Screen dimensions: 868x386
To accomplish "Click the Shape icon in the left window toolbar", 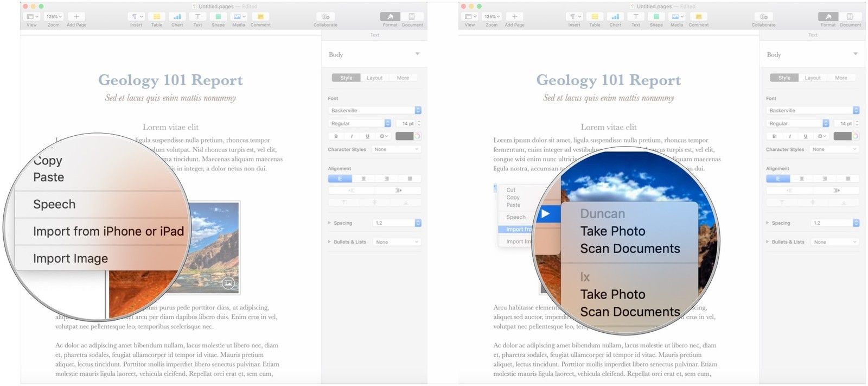I will coord(218,17).
